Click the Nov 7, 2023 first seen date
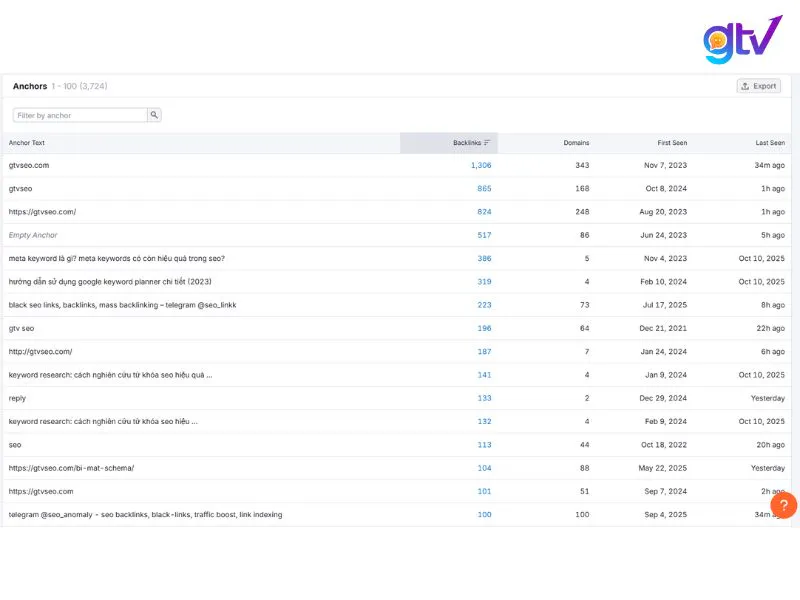The width and height of the screenshot is (800, 600). (x=665, y=165)
